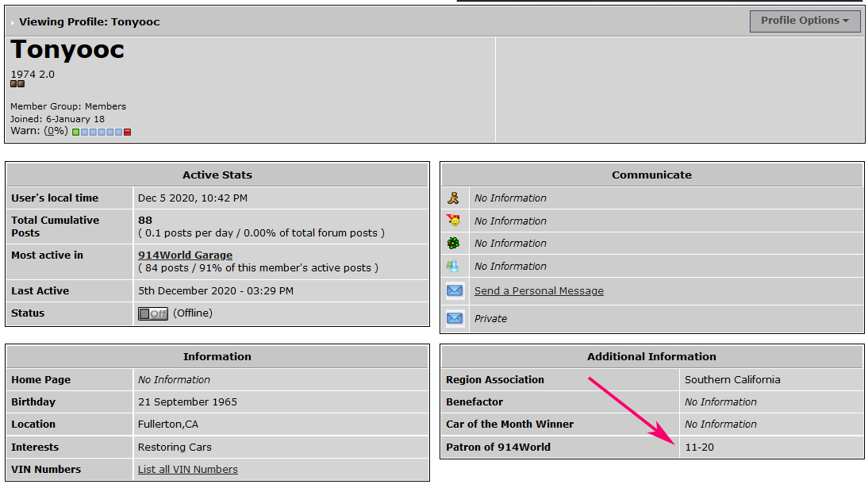Click the Tonyooc profile name heading
The height and width of the screenshot is (484, 868).
point(67,50)
